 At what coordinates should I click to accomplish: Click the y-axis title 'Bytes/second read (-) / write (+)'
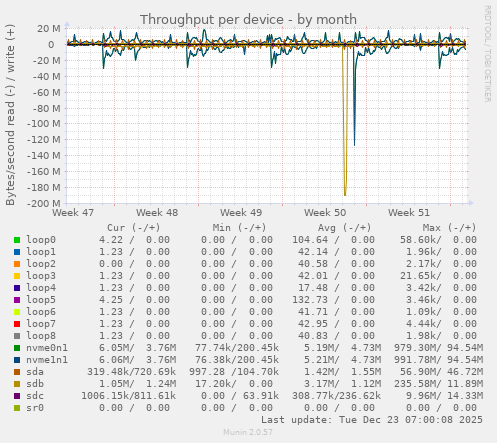pyautogui.click(x=10, y=115)
